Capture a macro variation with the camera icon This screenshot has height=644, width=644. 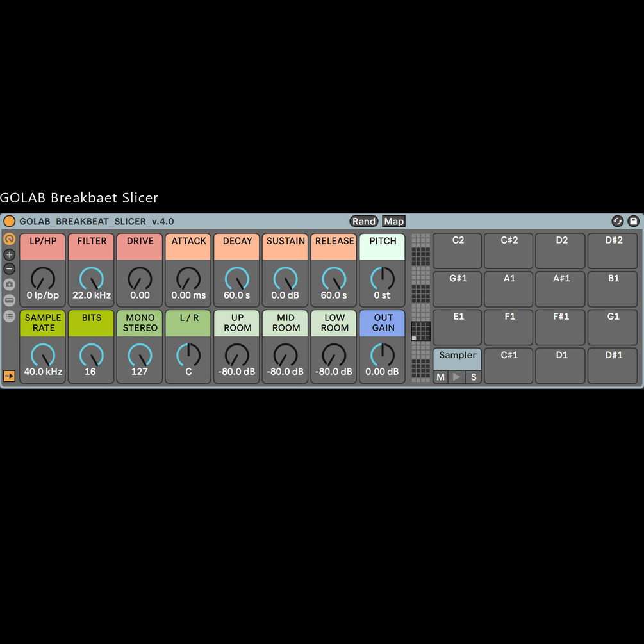coord(9,283)
